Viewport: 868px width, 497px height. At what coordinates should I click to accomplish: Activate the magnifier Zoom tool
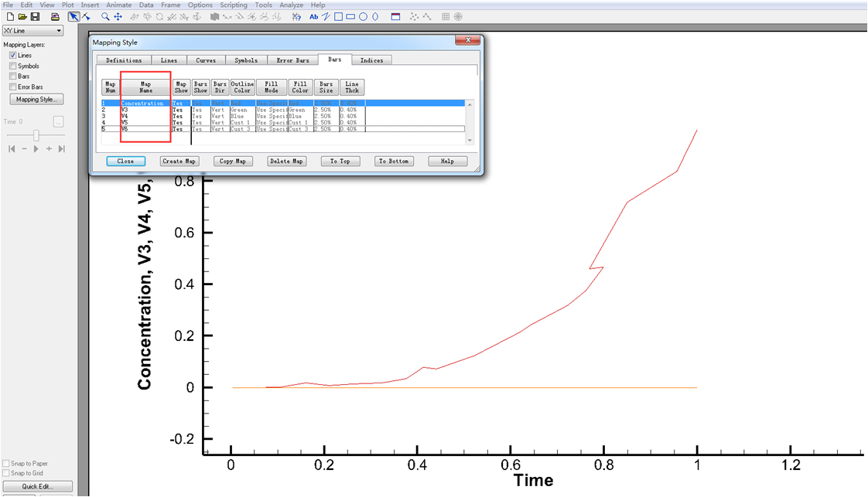(105, 16)
